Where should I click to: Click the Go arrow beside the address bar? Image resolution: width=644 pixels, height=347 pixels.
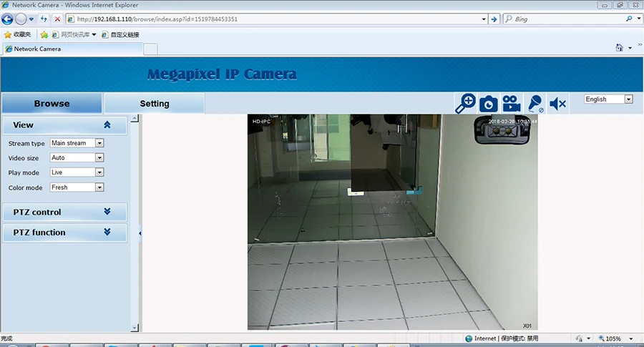click(494, 19)
